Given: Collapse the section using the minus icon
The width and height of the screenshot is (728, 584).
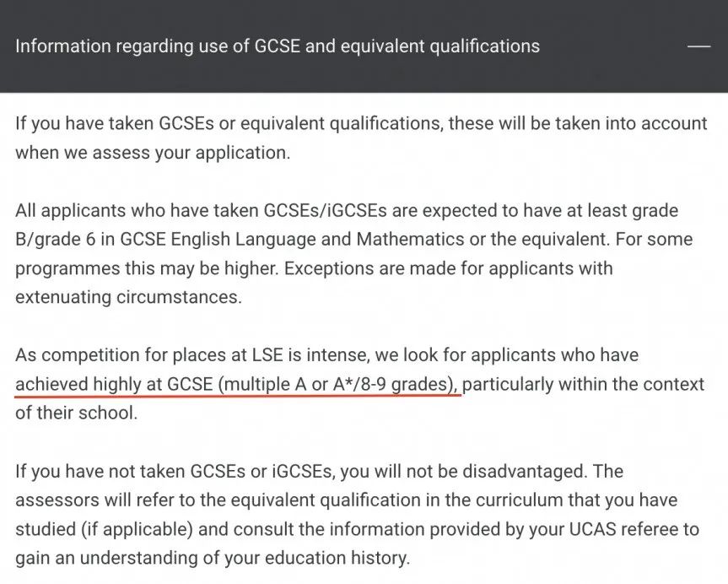Looking at the screenshot, I should coord(698,46).
